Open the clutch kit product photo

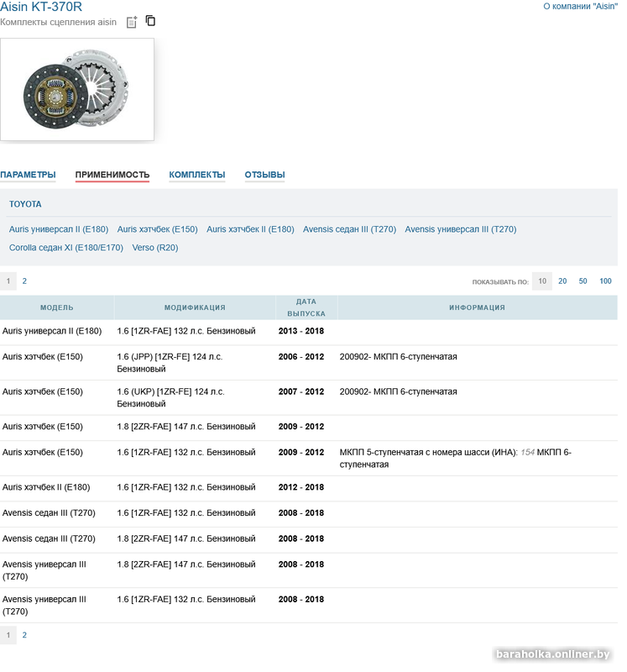(x=77, y=90)
